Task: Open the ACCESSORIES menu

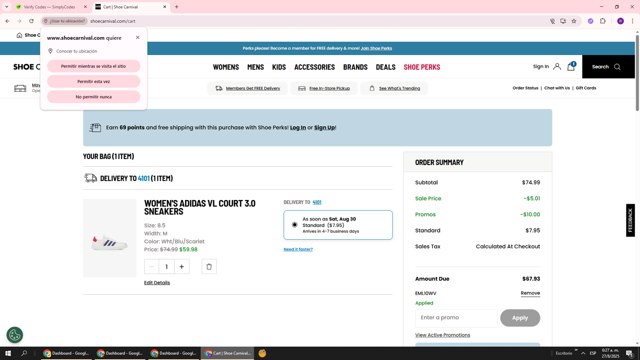Action: click(x=314, y=67)
